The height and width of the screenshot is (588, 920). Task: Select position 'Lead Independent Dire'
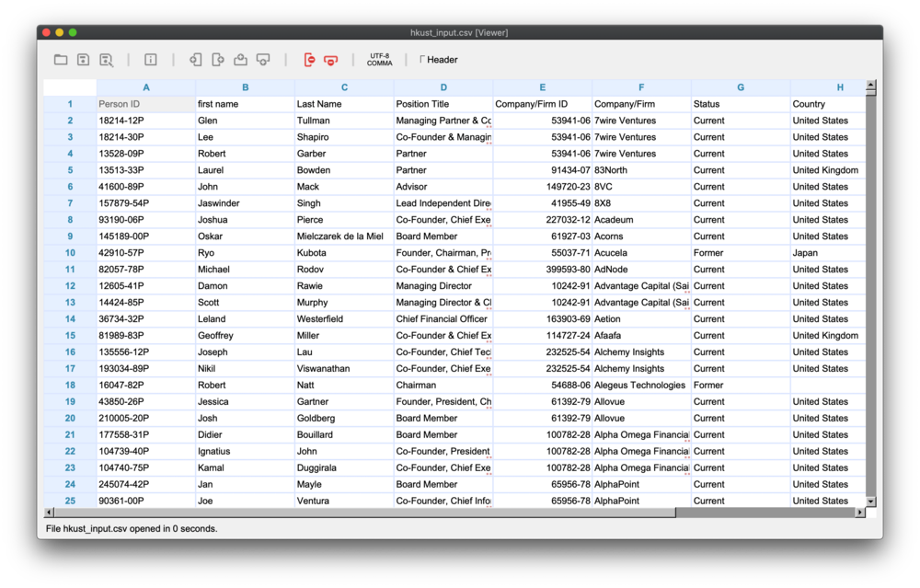(443, 203)
